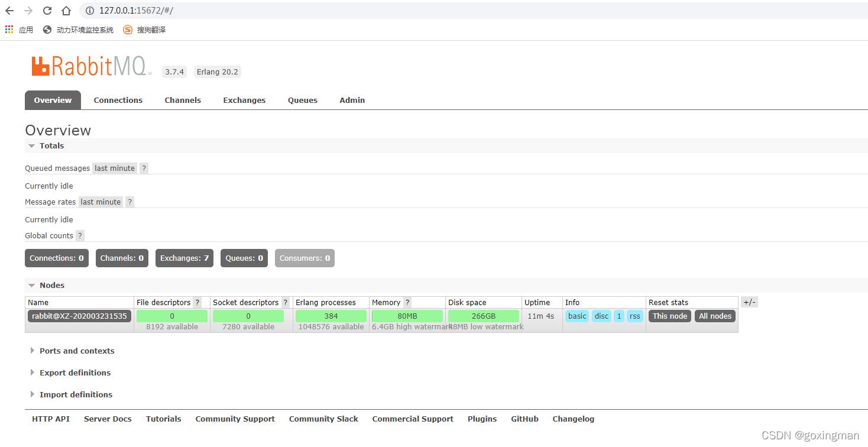Click the browser home icon
The image size is (868, 447).
click(66, 11)
